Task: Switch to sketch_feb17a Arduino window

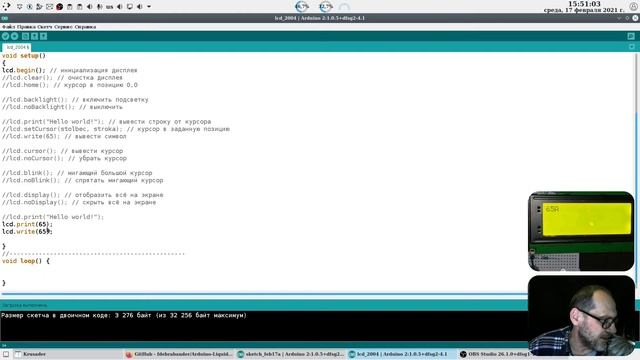Action: pyautogui.click(x=291, y=354)
